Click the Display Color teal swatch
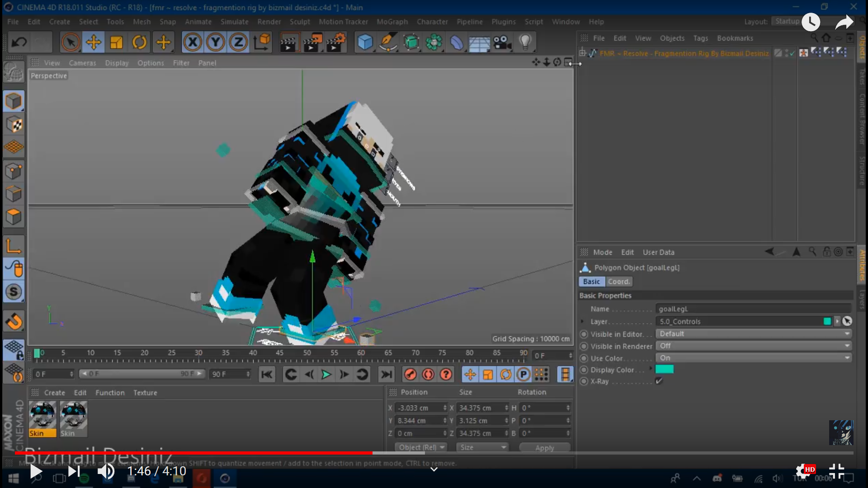Image resolution: width=868 pixels, height=488 pixels. (x=665, y=369)
